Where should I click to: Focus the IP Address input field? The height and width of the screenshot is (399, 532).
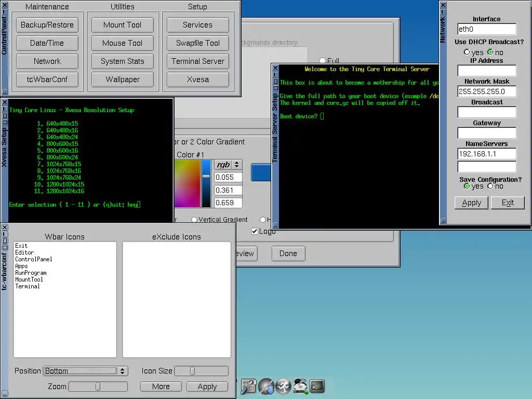coord(487,71)
